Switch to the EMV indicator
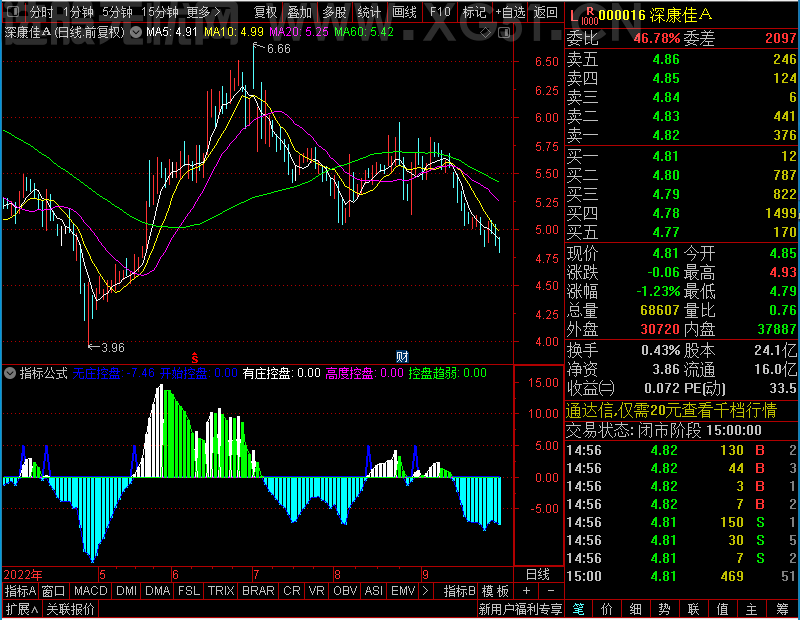The height and width of the screenshot is (620, 800). coord(403,591)
